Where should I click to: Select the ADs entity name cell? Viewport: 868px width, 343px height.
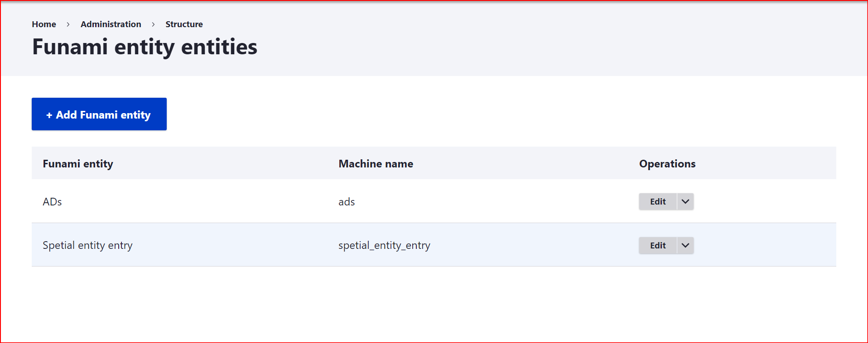(x=52, y=202)
